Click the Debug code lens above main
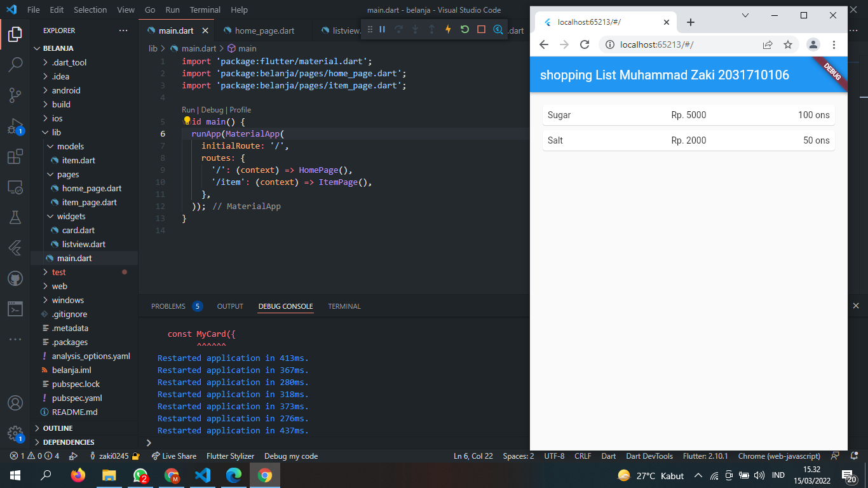The height and width of the screenshot is (488, 868). tap(212, 110)
